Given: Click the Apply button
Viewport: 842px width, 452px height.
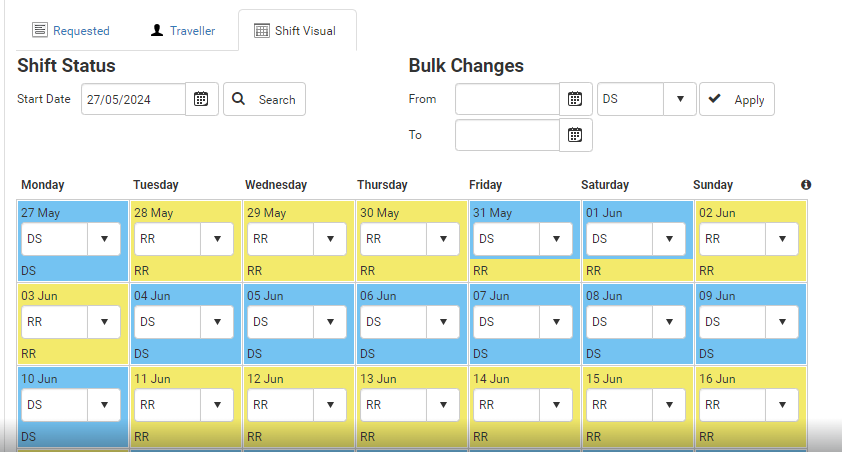Looking at the screenshot, I should 737,99.
